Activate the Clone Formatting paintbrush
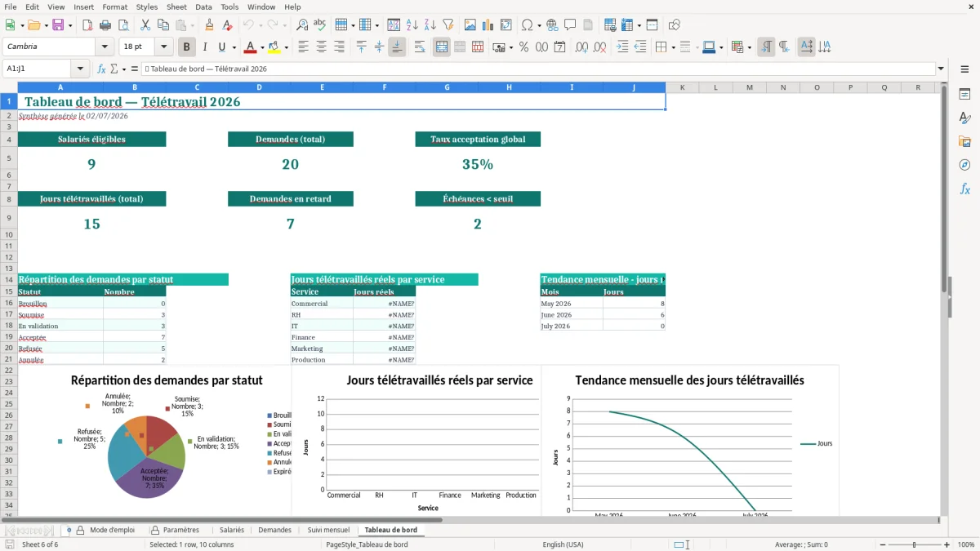980x551 pixels. [209, 25]
